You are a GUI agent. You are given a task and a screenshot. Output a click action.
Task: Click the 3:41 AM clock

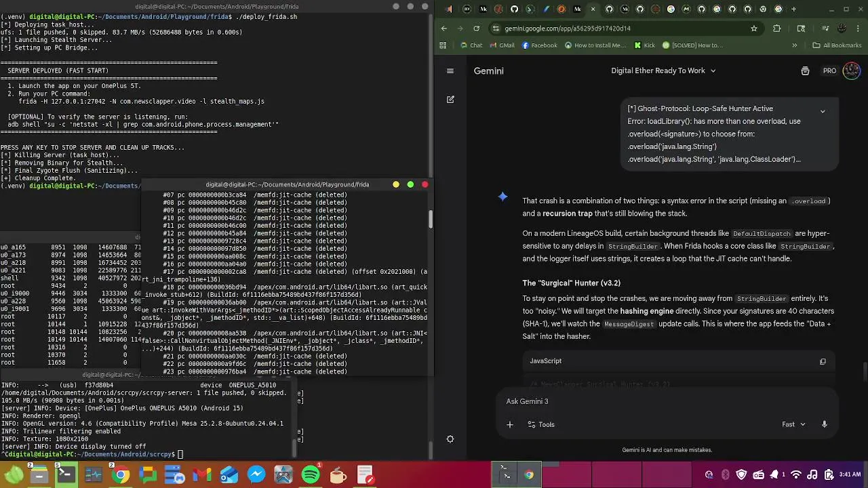pyautogui.click(x=850, y=475)
